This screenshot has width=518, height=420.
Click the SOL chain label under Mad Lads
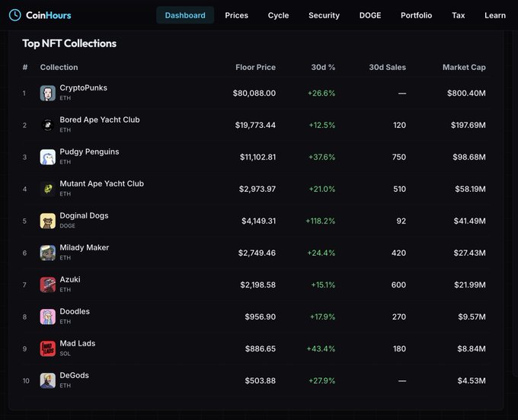coord(65,354)
